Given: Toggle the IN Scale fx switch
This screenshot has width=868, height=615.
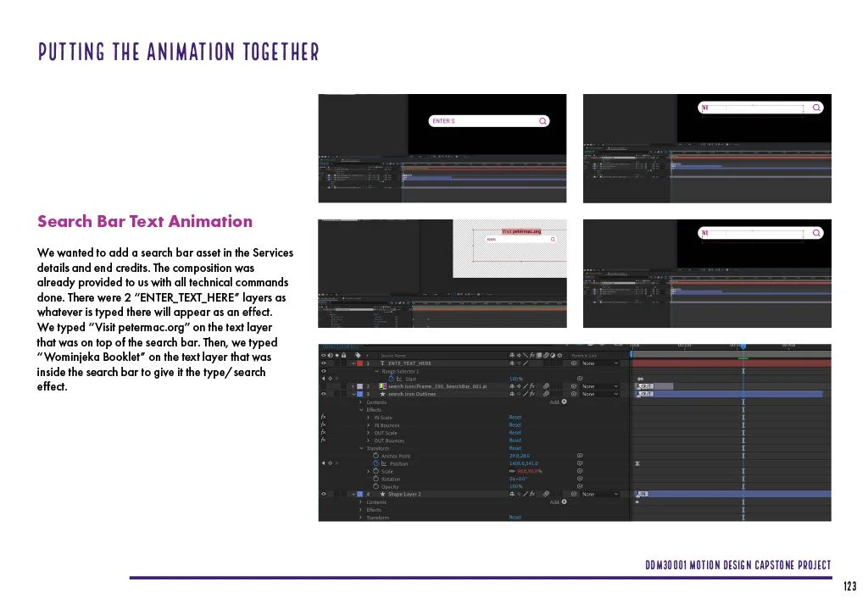Looking at the screenshot, I should 323,418.
